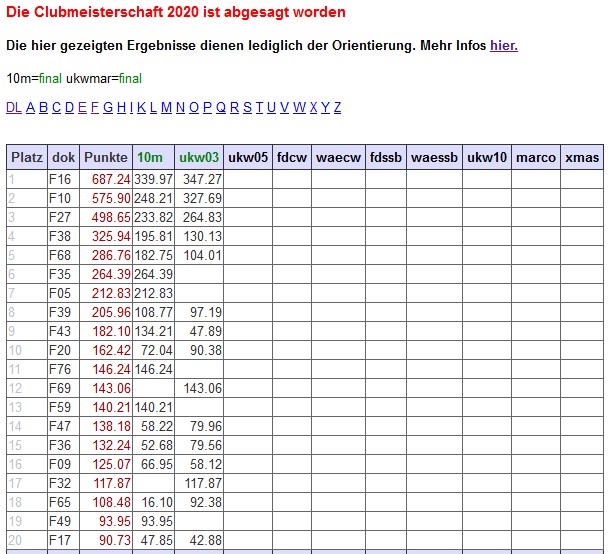The image size is (610, 554).
Task: Click the fdssb column header
Action: point(386,157)
